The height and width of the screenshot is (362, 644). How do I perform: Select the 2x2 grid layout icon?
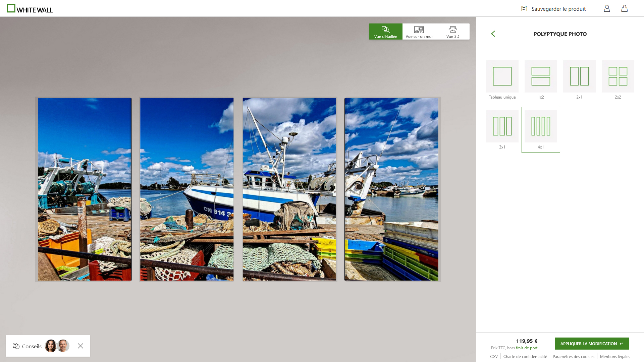[618, 76]
